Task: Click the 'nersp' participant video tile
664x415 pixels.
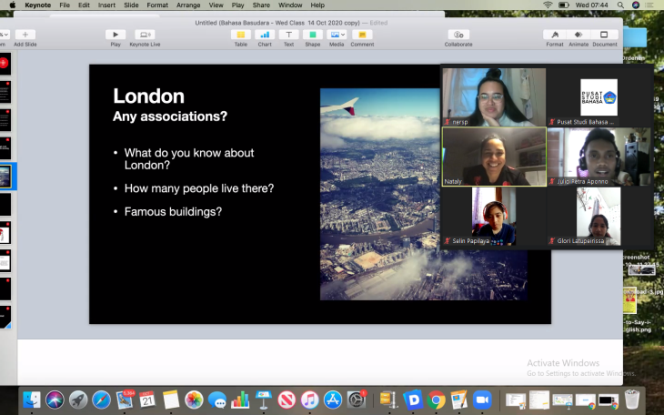Action: coord(494,97)
